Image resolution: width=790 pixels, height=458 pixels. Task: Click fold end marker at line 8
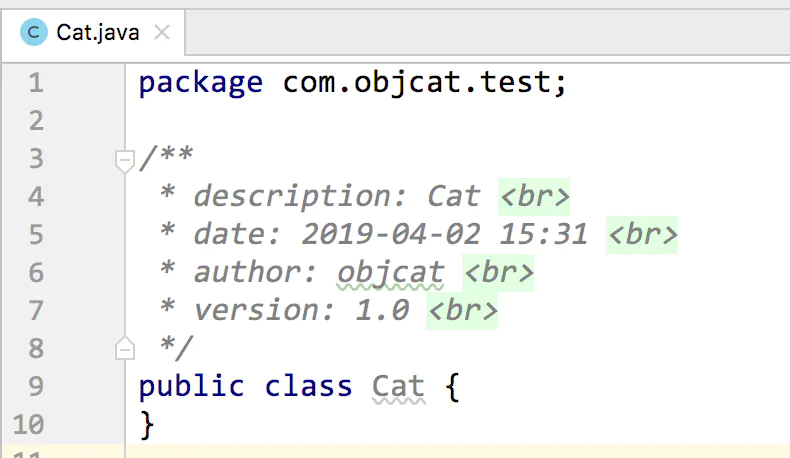tap(124, 348)
